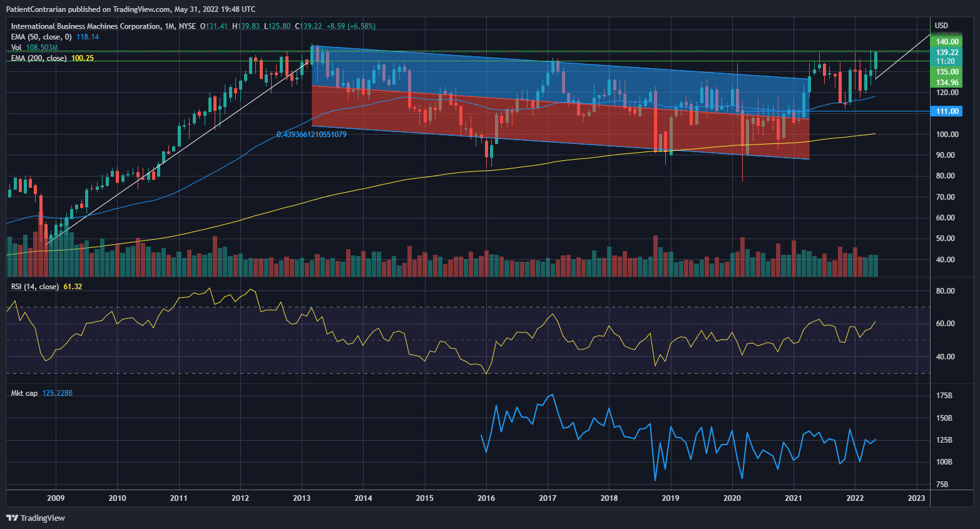This screenshot has width=980, height=529.
Task: Click the 2020 year label on time axis
Action: click(732, 498)
